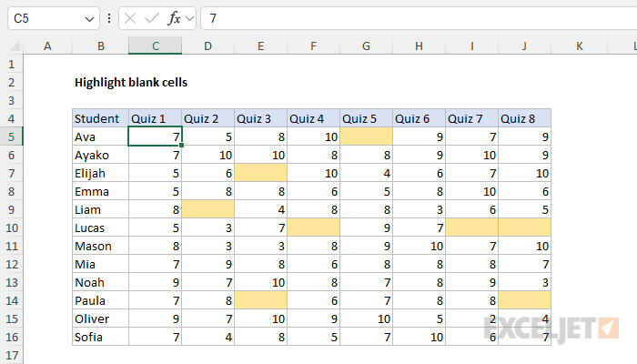The width and height of the screenshot is (637, 364).
Task: Click Liam's highlighted blank Quiz 2 cell
Action: click(208, 209)
